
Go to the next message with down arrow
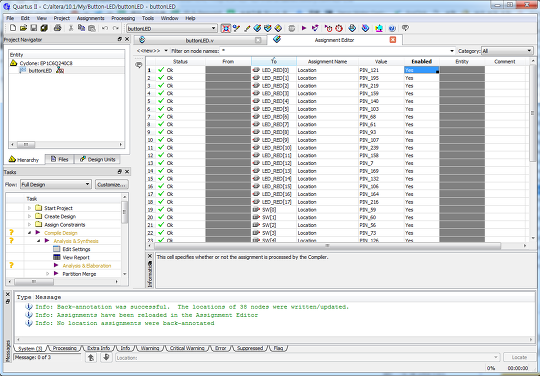[106, 357]
